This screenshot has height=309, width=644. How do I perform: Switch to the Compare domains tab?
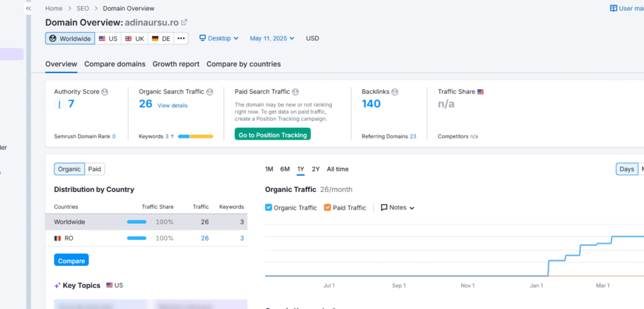115,64
